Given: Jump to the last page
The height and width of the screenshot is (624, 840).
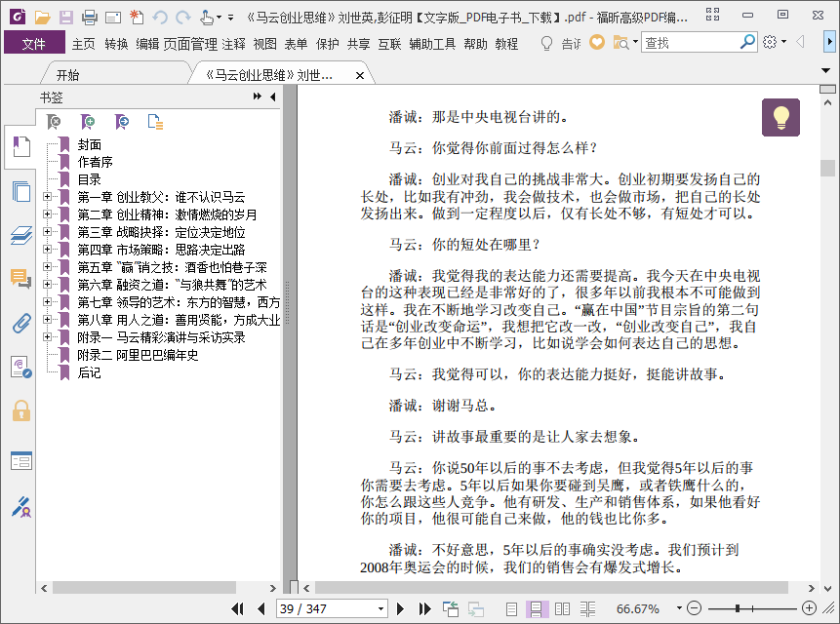Looking at the screenshot, I should coord(424,608).
